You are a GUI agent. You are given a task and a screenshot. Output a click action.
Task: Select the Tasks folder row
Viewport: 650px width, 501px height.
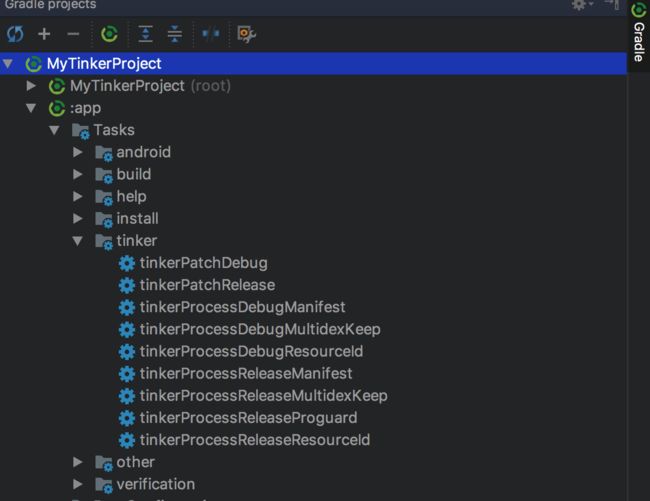pos(313,130)
